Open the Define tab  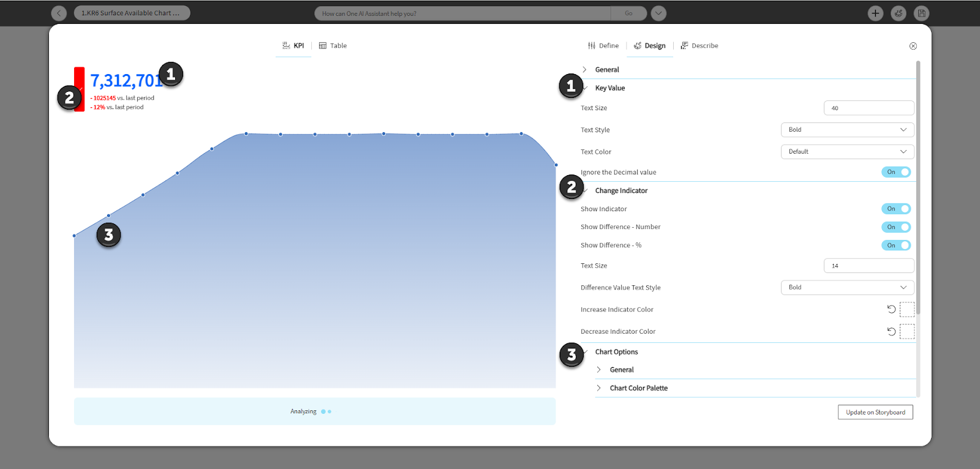603,46
